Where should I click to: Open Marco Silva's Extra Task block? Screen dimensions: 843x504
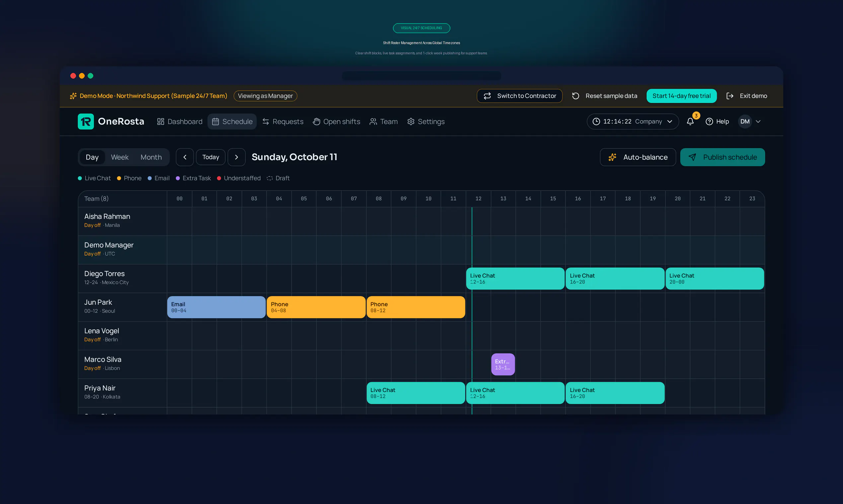coord(503,364)
